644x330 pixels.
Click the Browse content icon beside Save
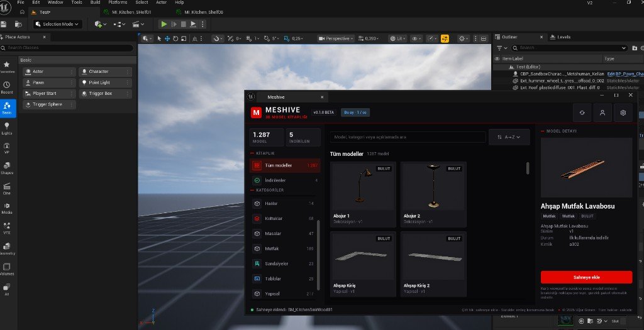click(x=18, y=25)
